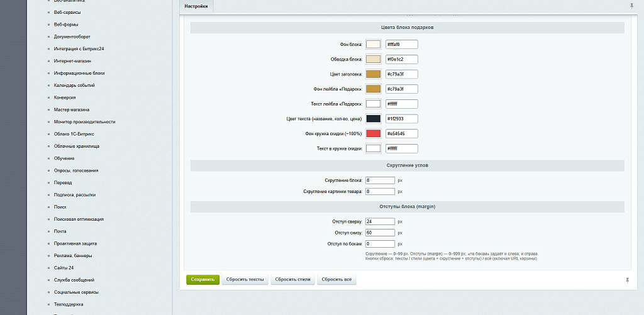Screen dimensions: 644x315
Task: Focus the Скругление блока input field
Action: coord(380,180)
